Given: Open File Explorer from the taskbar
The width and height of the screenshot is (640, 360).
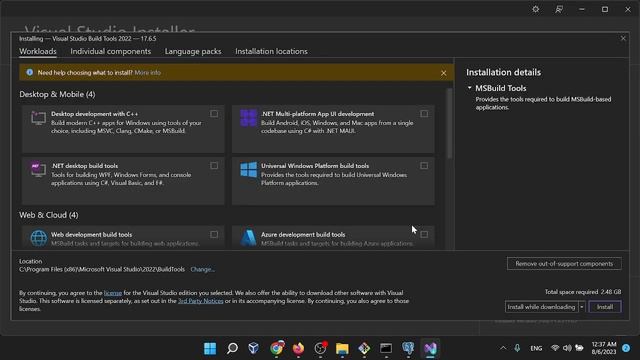Looking at the screenshot, I should (342, 348).
